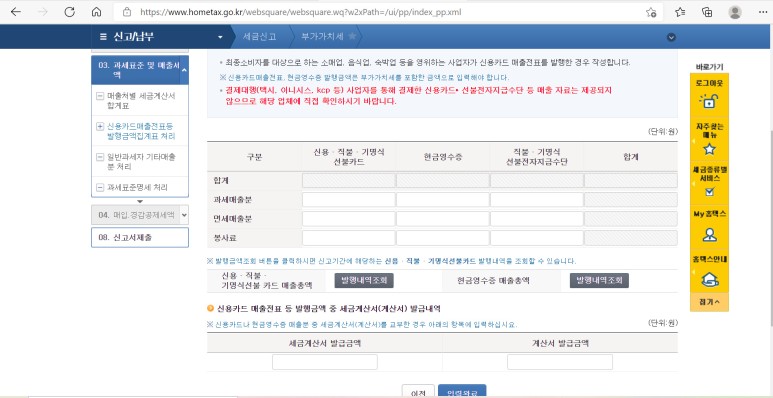Screen dimensions: 773x398
Task: Click the 이전 button
Action: 418,391
